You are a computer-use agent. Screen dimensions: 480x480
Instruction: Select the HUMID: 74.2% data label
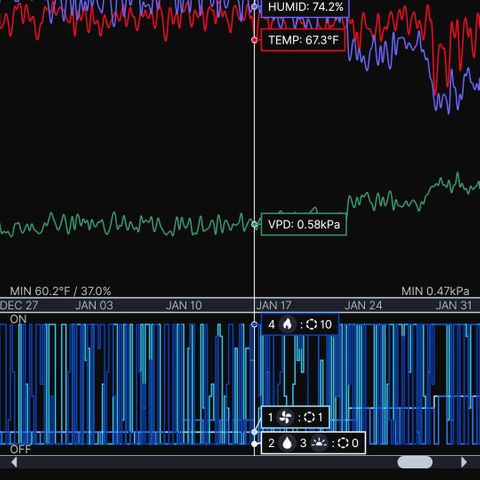pos(305,7)
